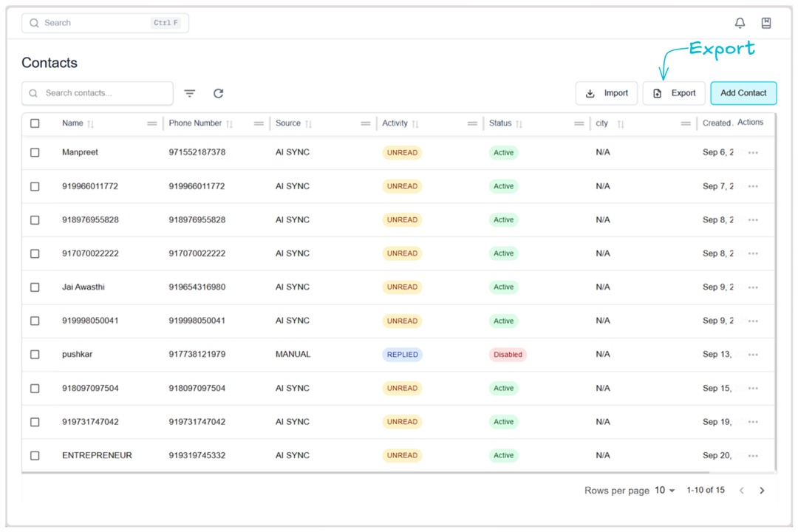Select the Jai Awasthi contact checkbox
The height and width of the screenshot is (532, 798).
coord(35,287)
